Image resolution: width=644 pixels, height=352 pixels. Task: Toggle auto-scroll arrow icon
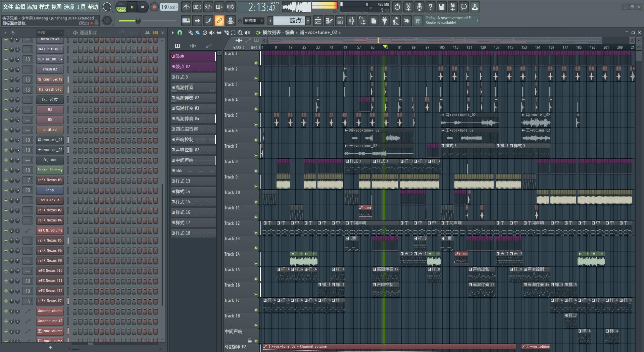click(x=197, y=21)
